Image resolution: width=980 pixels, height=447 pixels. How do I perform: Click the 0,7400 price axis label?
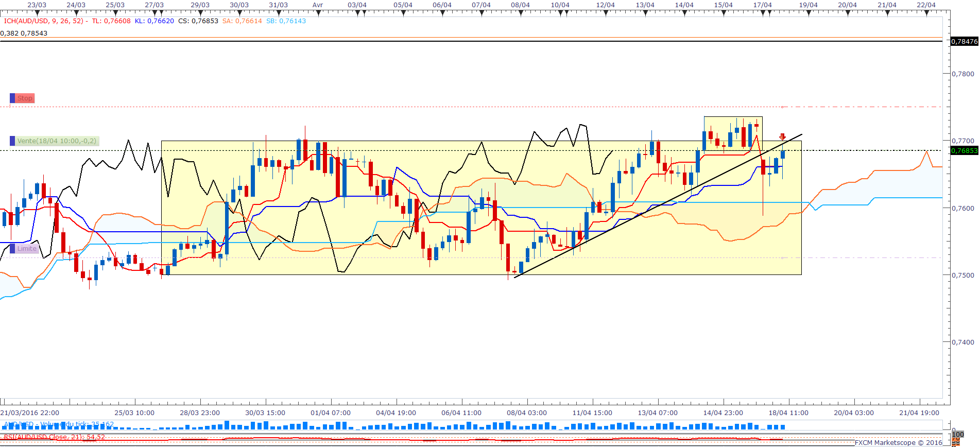coord(963,342)
